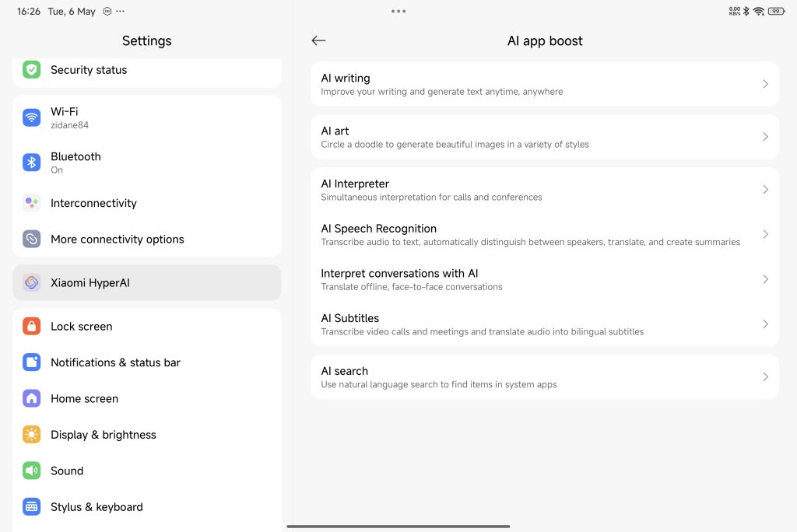797x532 pixels.
Task: Expand AI art using its chevron
Action: (765, 137)
